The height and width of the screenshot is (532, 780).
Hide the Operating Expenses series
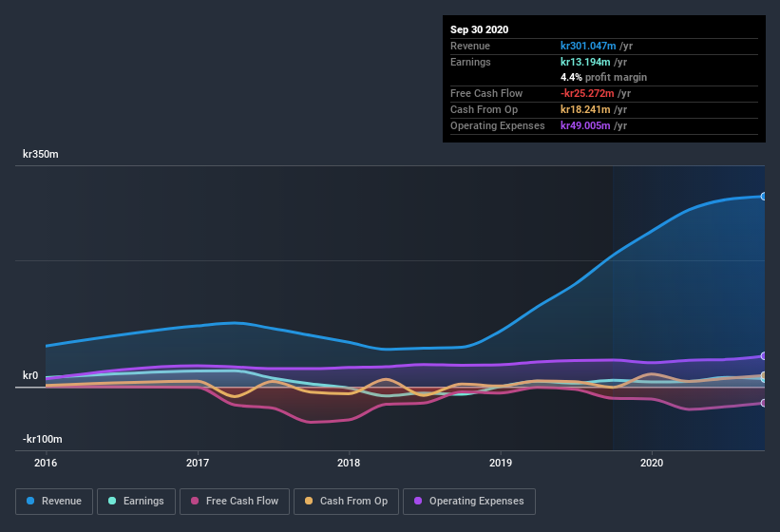pyautogui.click(x=469, y=502)
